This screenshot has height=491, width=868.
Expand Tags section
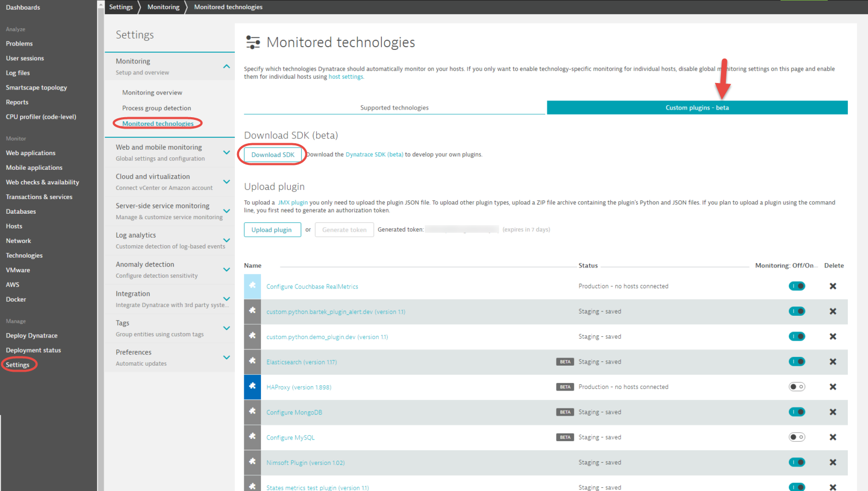click(226, 328)
